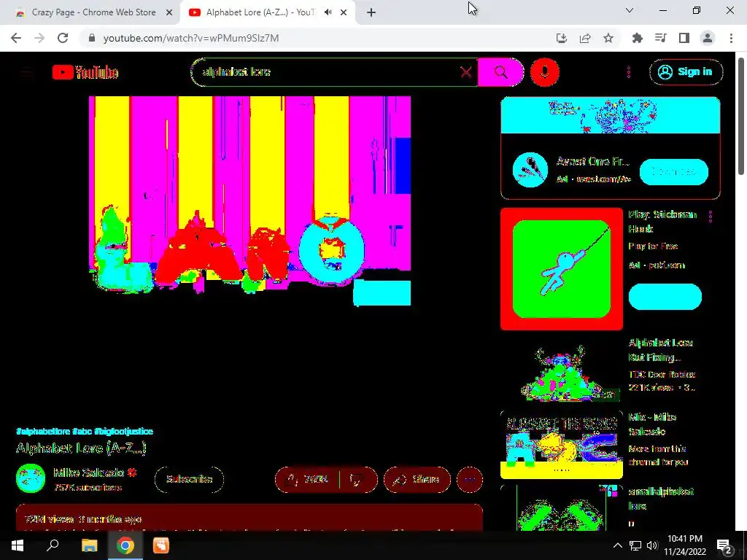Click the Share button
Viewport: 747px width, 560px height.
[417, 480]
